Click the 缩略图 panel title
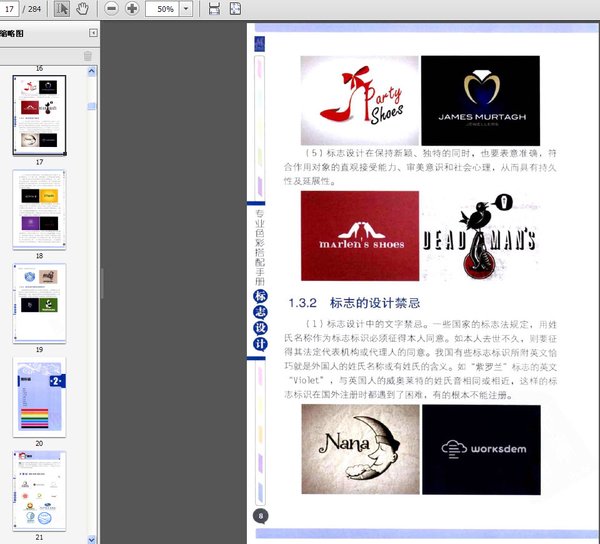Image resolution: width=600 pixels, height=544 pixels. (x=11, y=33)
